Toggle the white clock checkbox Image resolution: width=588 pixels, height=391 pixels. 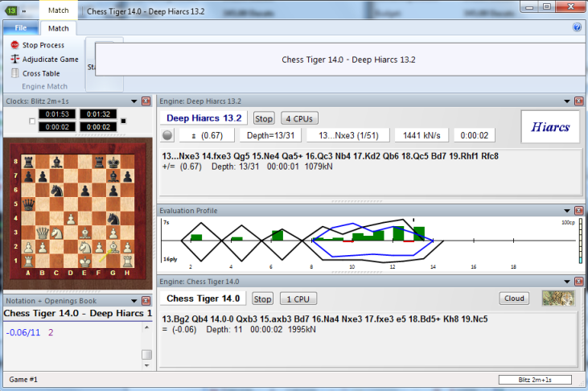pos(31,121)
